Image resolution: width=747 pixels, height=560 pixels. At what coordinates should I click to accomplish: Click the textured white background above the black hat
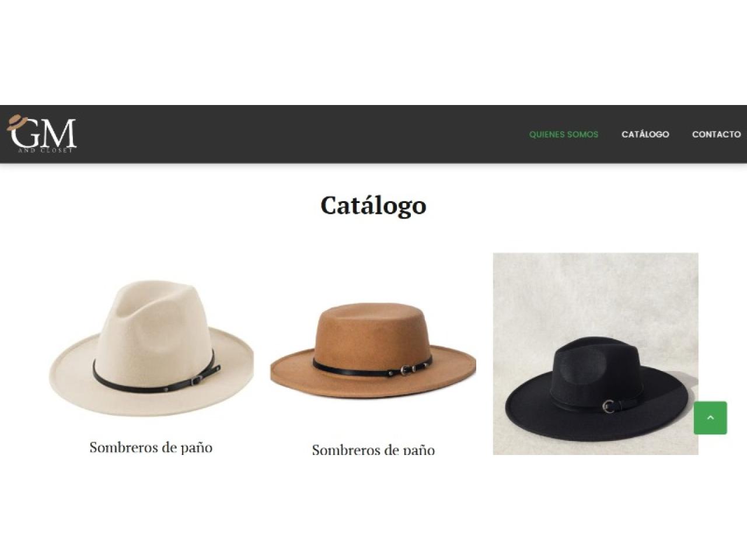(x=595, y=292)
